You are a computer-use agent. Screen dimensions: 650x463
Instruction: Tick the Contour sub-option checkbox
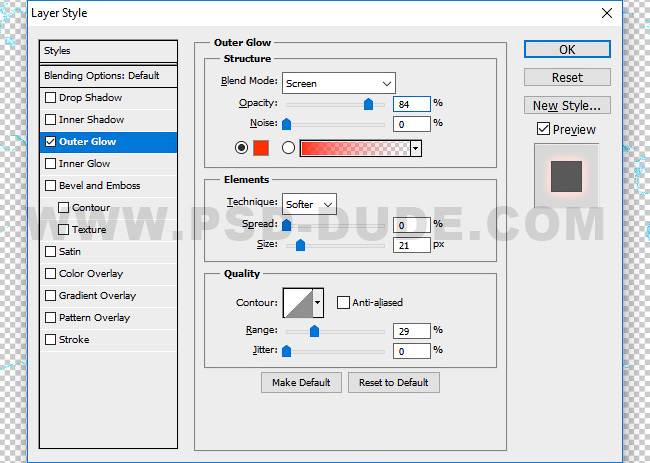coord(63,207)
